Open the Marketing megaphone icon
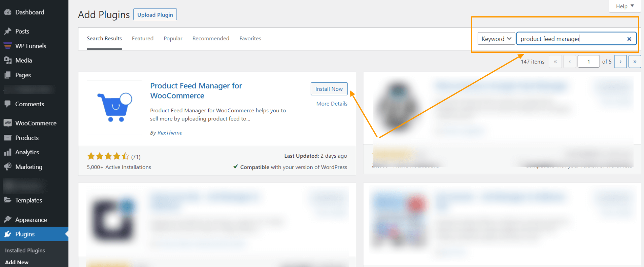 click(x=7, y=167)
